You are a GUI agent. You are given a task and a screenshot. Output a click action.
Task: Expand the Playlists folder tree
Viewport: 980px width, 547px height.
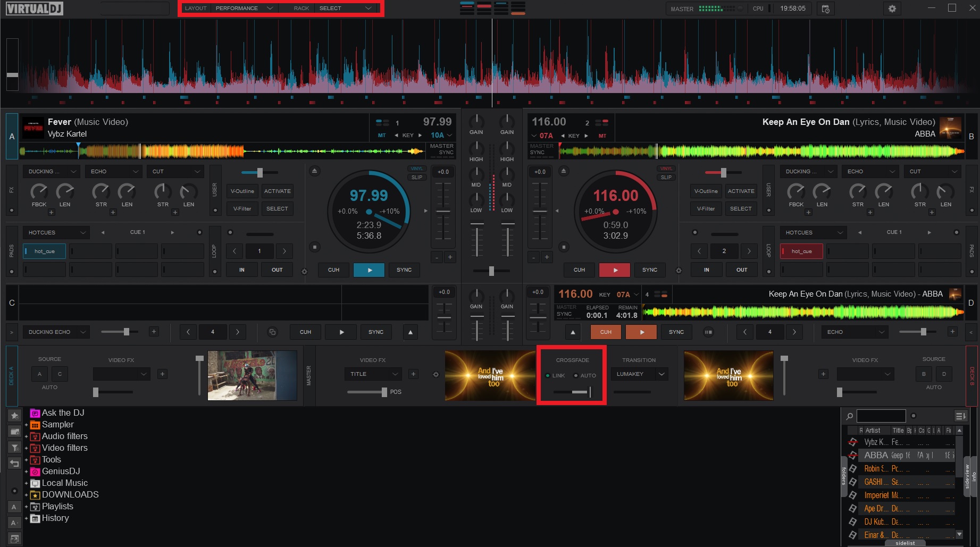coord(26,507)
